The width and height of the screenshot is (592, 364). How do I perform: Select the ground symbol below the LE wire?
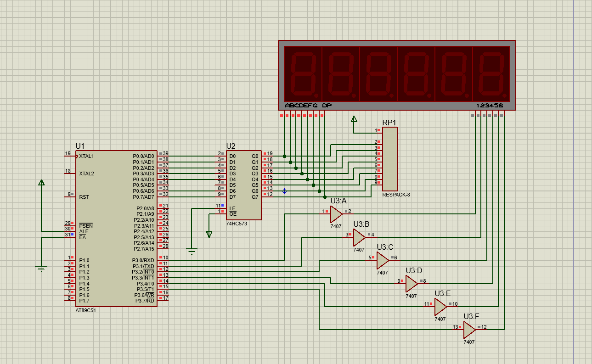192,251
